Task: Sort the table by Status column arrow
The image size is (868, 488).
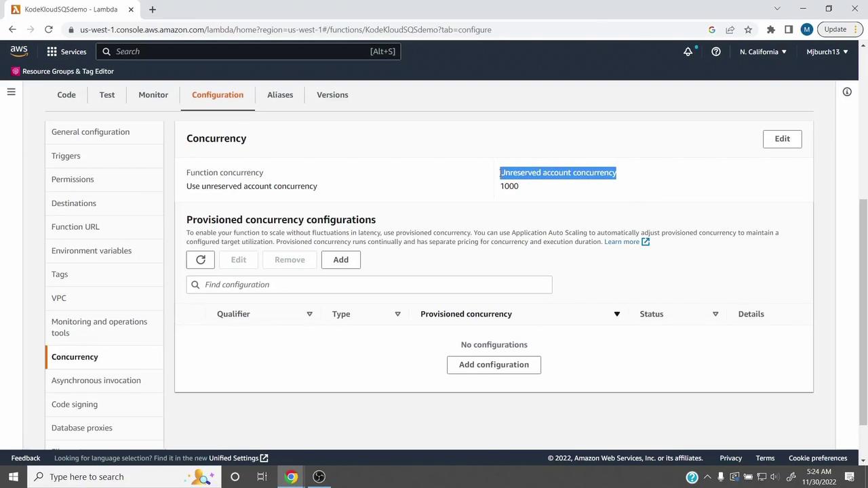Action: (715, 314)
